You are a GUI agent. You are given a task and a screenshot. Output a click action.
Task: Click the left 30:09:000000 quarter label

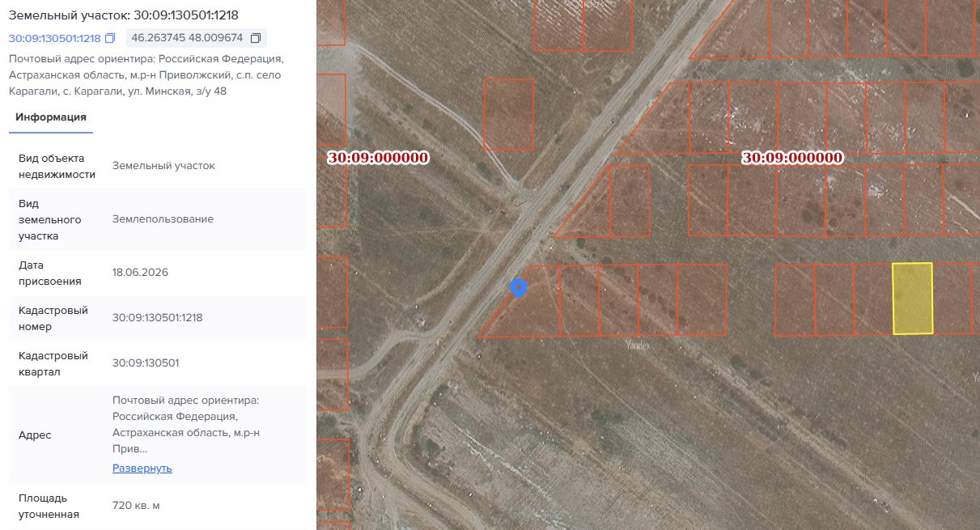tap(378, 158)
